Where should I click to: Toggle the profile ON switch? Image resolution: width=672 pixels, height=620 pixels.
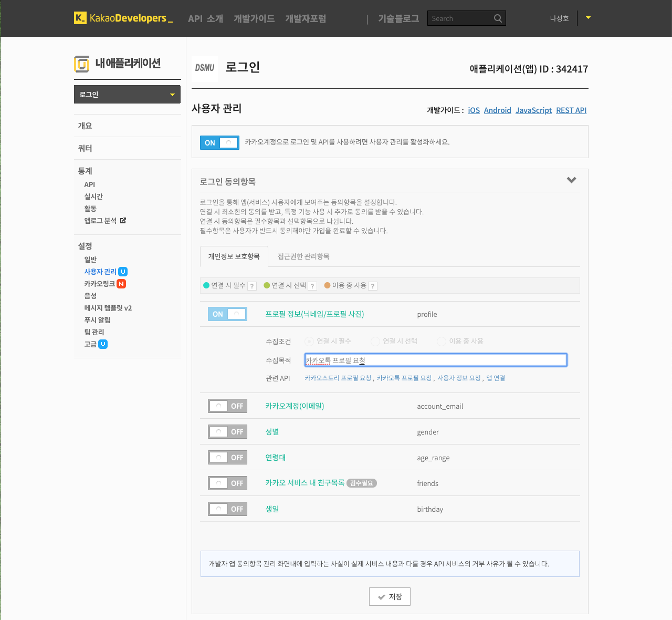(227, 314)
